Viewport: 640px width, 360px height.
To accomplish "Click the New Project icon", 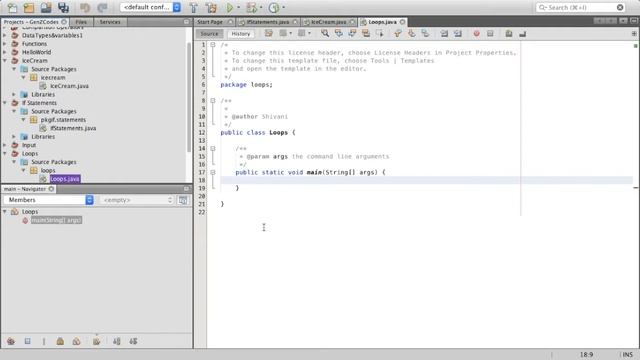I will (x=29, y=7).
